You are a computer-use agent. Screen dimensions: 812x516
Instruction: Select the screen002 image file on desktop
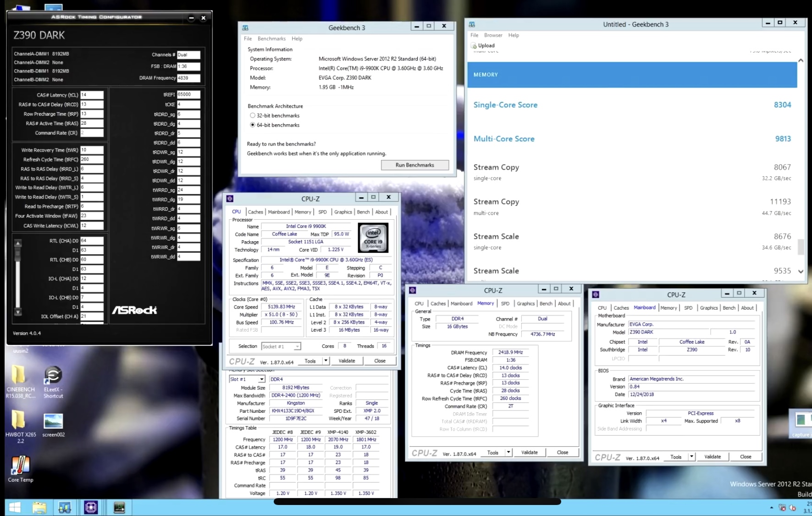[x=53, y=424]
